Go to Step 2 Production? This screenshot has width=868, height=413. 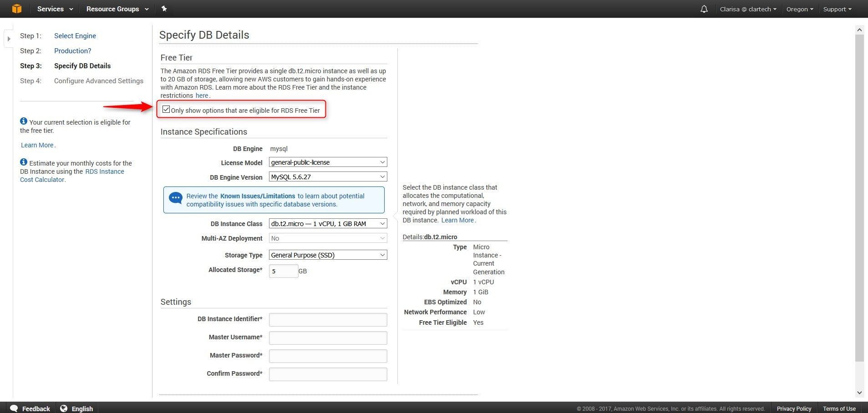[73, 51]
